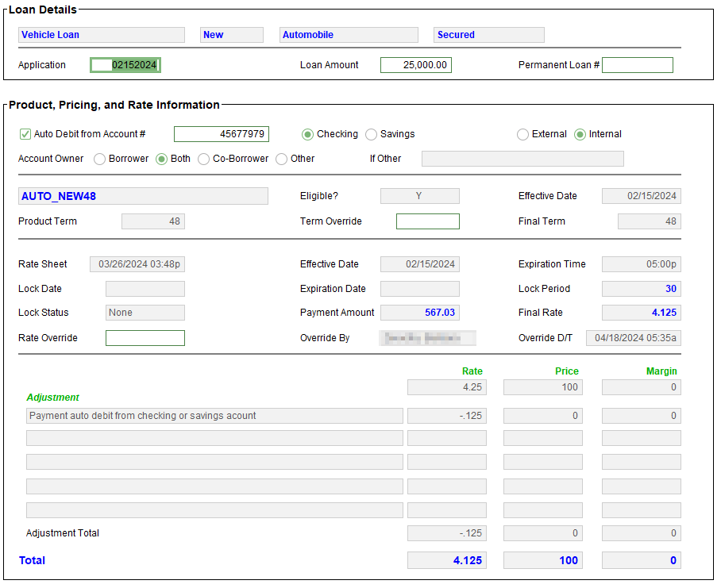Viewport: 721px width, 588px height.
Task: Click the Rate Override input box
Action: [145, 338]
